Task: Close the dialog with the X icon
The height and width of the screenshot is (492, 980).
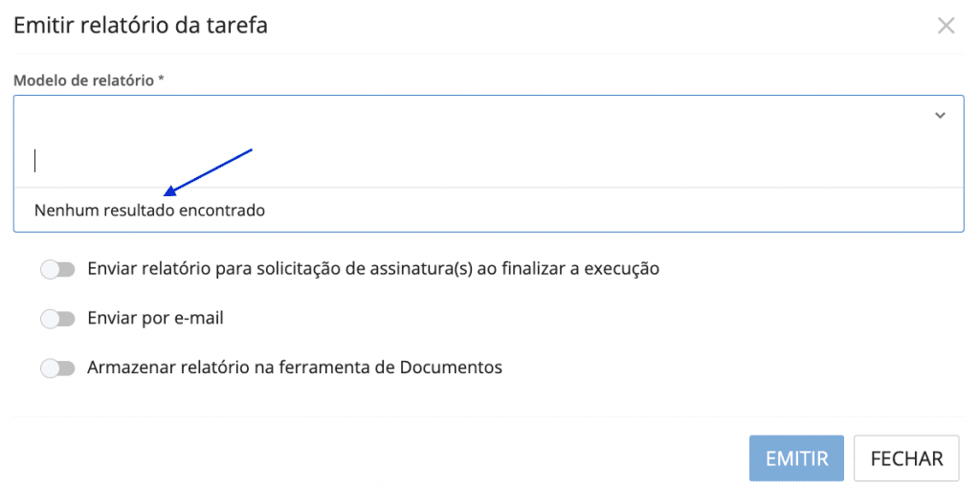Action: 946,26
